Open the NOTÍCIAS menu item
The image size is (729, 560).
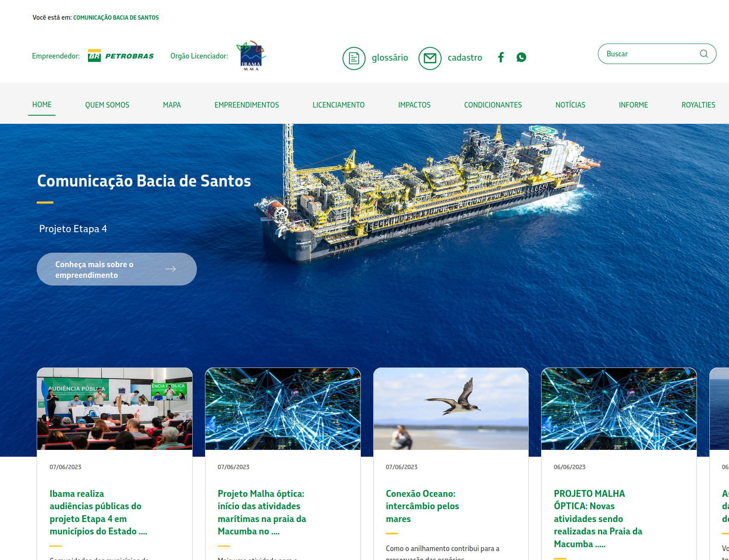(x=570, y=105)
